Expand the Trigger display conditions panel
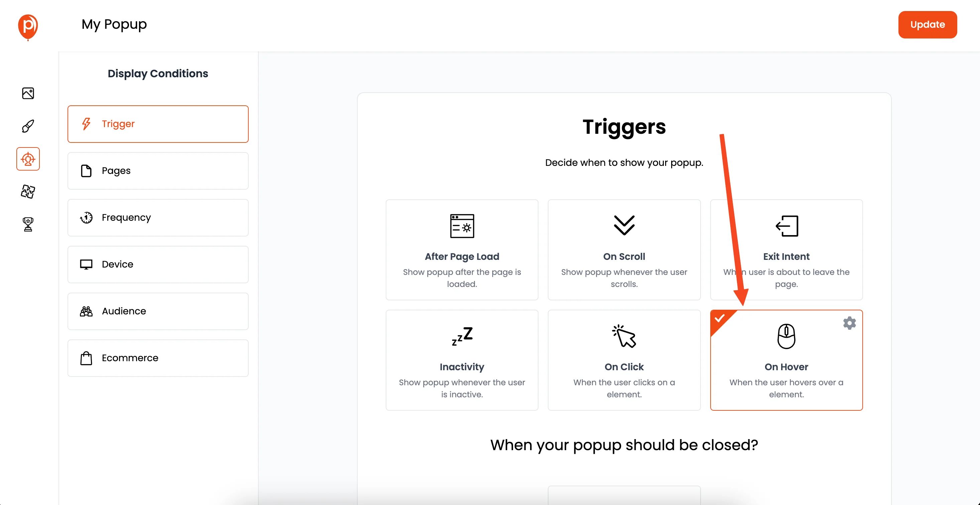980x505 pixels. pos(158,123)
